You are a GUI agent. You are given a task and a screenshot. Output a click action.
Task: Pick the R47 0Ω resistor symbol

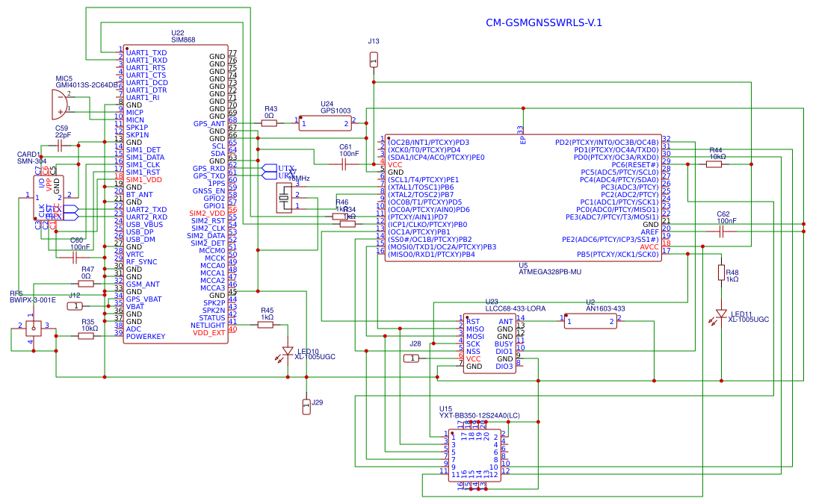[86, 283]
